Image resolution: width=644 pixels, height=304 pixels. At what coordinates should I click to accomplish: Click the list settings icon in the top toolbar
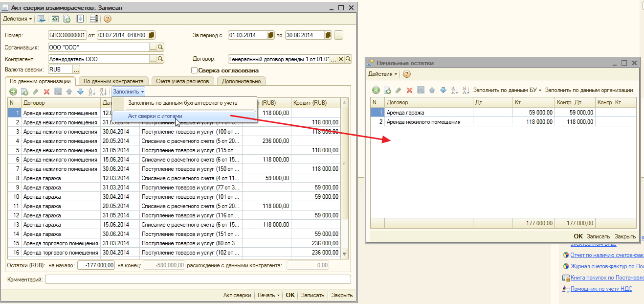(x=93, y=19)
